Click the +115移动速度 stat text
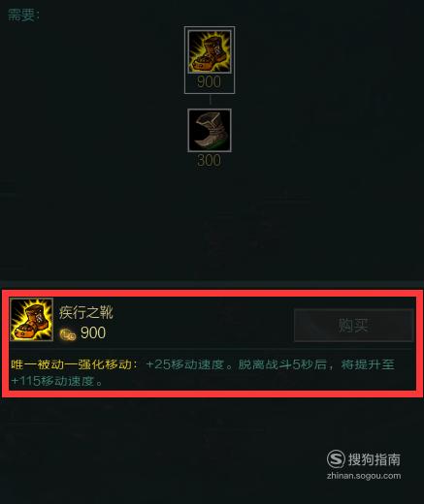424x504 pixels. 52,381
